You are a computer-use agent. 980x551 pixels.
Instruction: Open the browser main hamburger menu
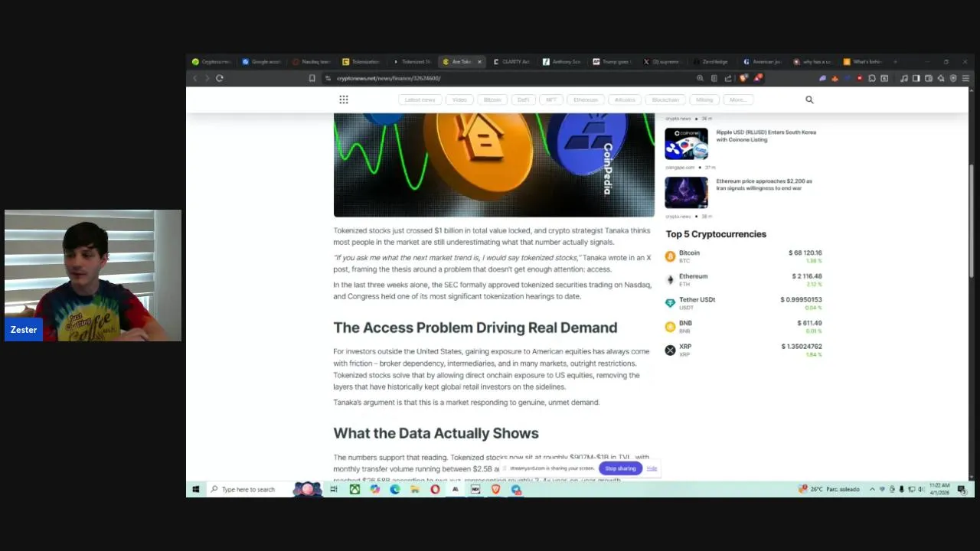[965, 78]
